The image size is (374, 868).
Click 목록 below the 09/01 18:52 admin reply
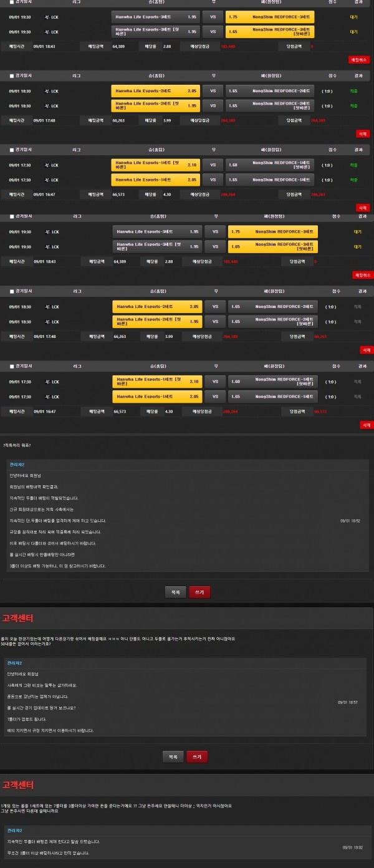click(x=175, y=592)
